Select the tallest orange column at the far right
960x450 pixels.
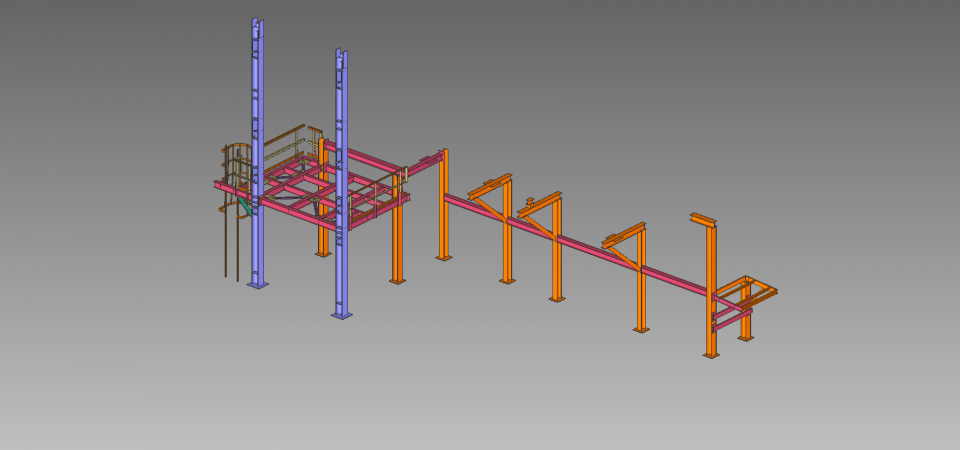click(x=711, y=290)
